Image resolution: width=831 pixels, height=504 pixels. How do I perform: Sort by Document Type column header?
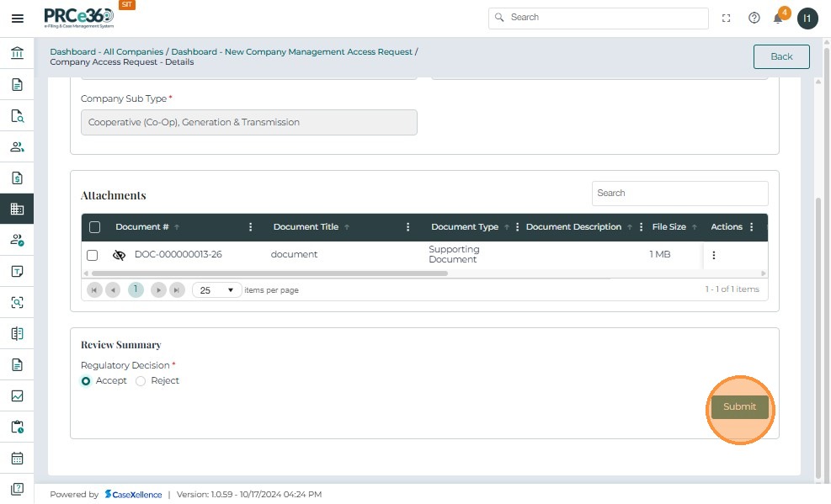pyautogui.click(x=465, y=226)
